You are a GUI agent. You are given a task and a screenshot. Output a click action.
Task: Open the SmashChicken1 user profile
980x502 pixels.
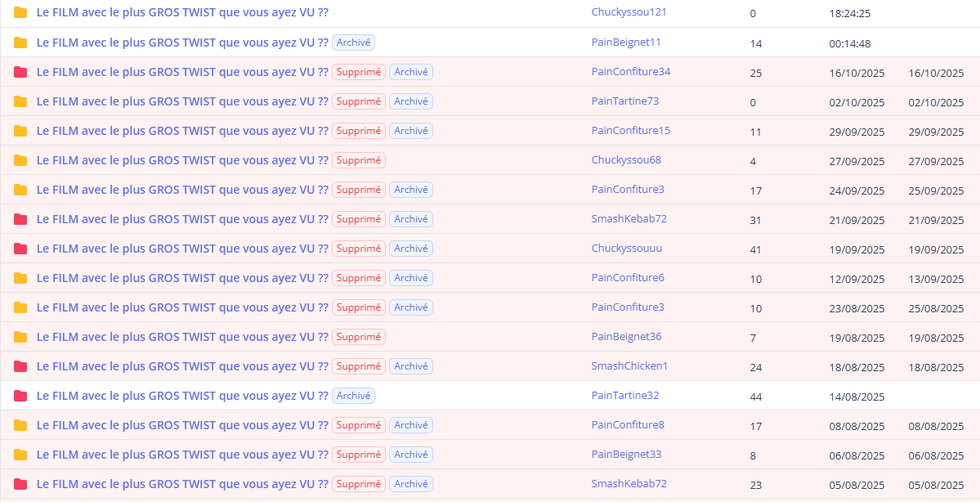tap(629, 366)
